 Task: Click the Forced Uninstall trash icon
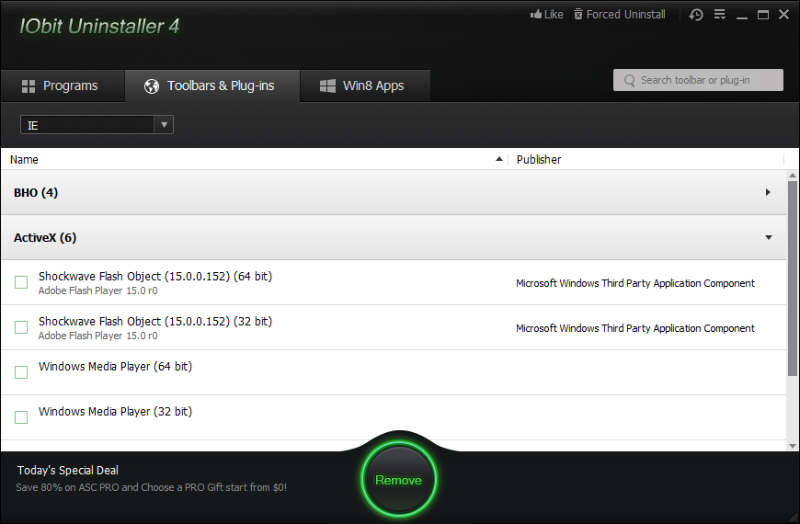(x=577, y=15)
